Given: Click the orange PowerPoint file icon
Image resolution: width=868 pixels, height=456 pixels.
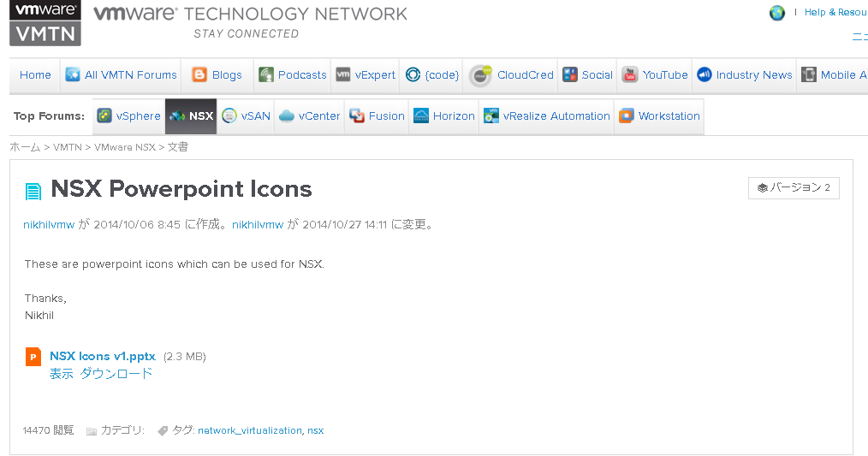Looking at the screenshot, I should coord(33,357).
